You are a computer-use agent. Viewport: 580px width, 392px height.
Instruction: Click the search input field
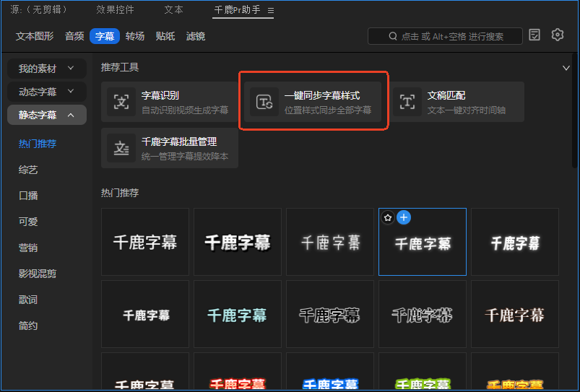point(445,36)
